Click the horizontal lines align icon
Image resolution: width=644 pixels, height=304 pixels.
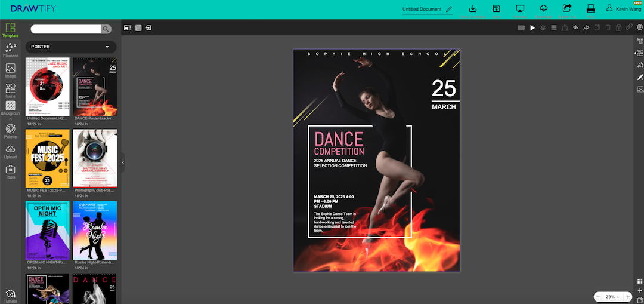(x=553, y=28)
